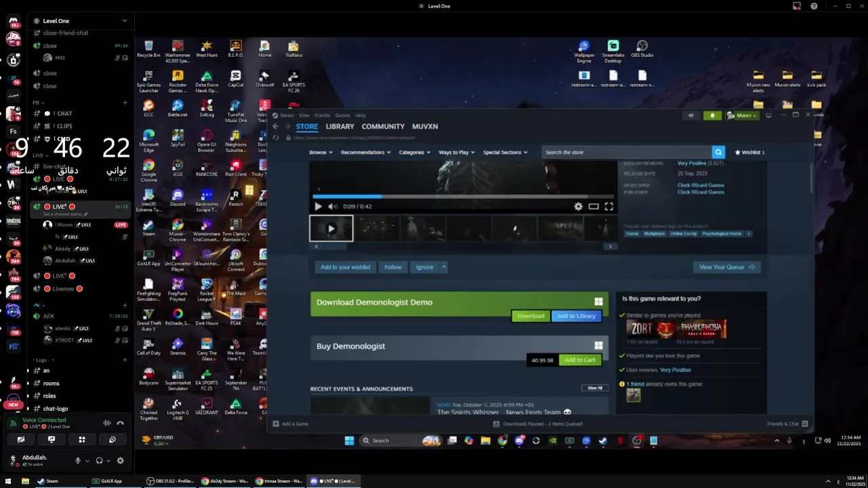Click the screenshot strip scrollbar handle
Screen dimensions: 868x488
click(334, 247)
